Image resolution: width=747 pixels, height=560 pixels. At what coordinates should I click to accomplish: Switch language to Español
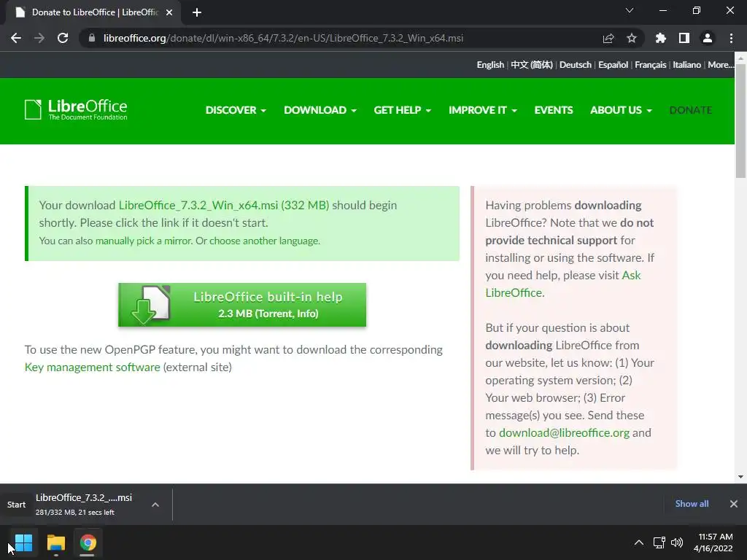pos(613,65)
